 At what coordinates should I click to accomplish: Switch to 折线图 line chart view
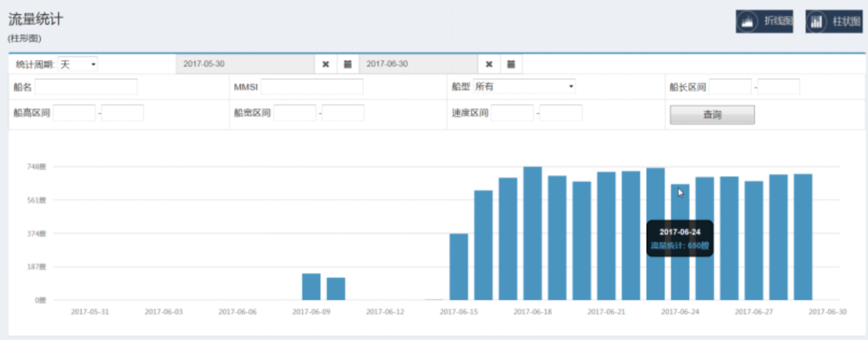click(764, 22)
